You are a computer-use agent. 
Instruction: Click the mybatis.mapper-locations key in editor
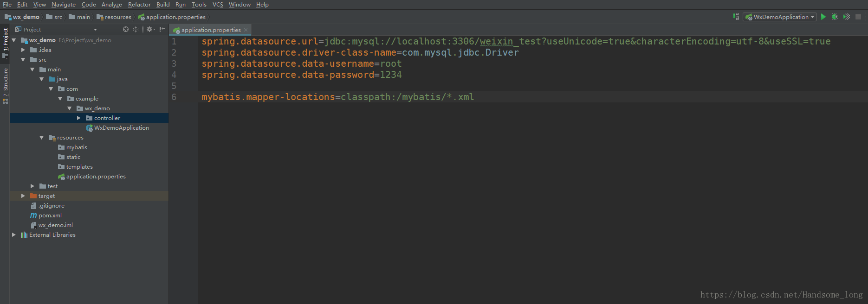click(x=268, y=97)
